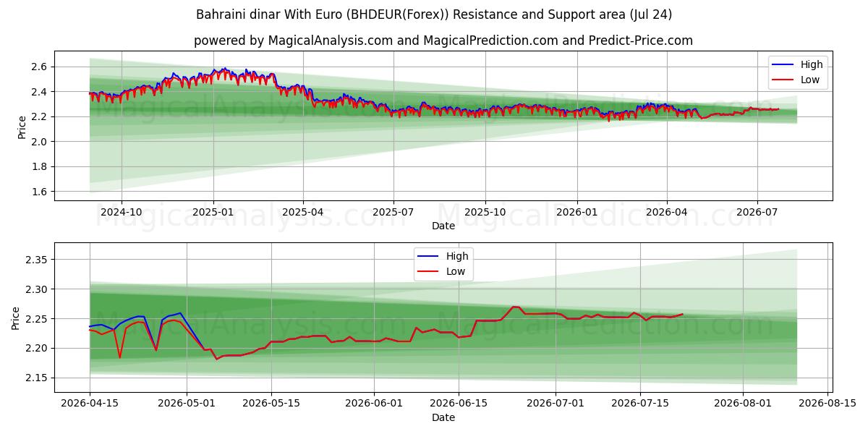Screen dimensions: 868x434
Task: Click the '2.35' price tick label
Action: coord(37,260)
